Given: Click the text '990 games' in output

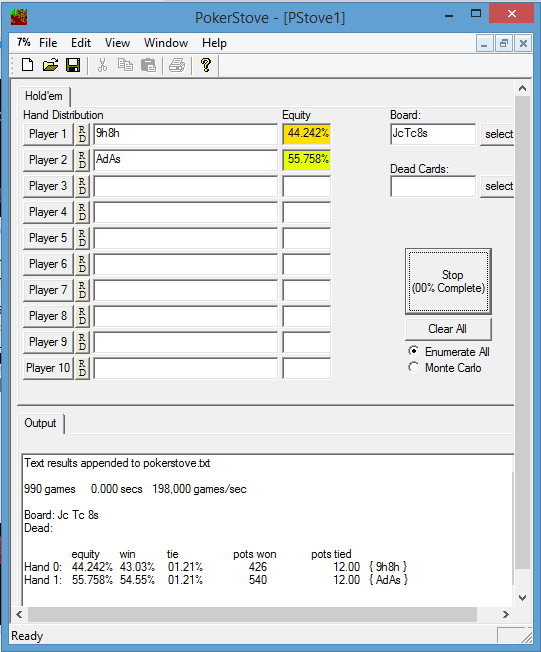Looking at the screenshot, I should click(49, 489).
